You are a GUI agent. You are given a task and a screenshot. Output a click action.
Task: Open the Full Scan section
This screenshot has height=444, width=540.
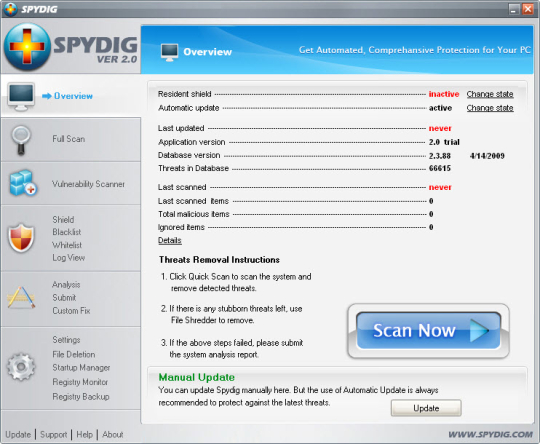coord(69,139)
